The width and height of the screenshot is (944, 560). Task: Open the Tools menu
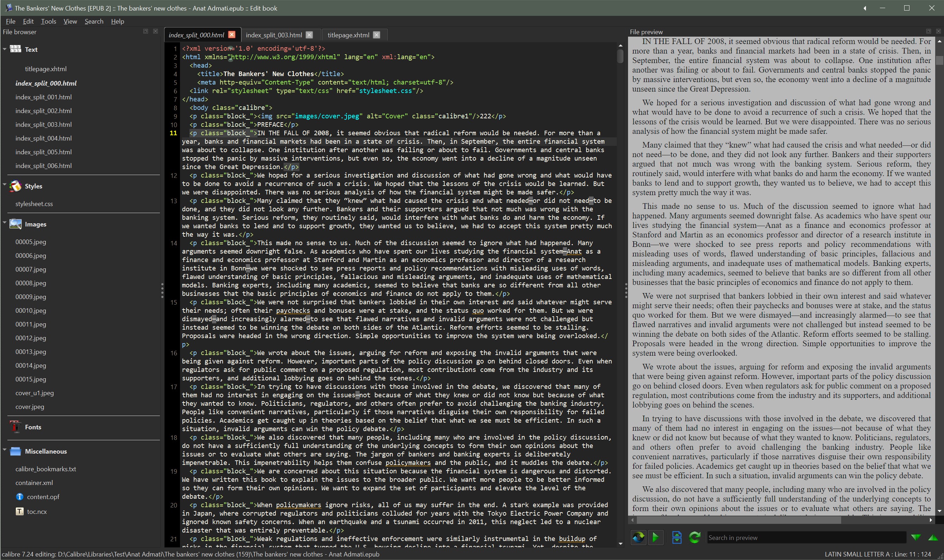pos(48,21)
